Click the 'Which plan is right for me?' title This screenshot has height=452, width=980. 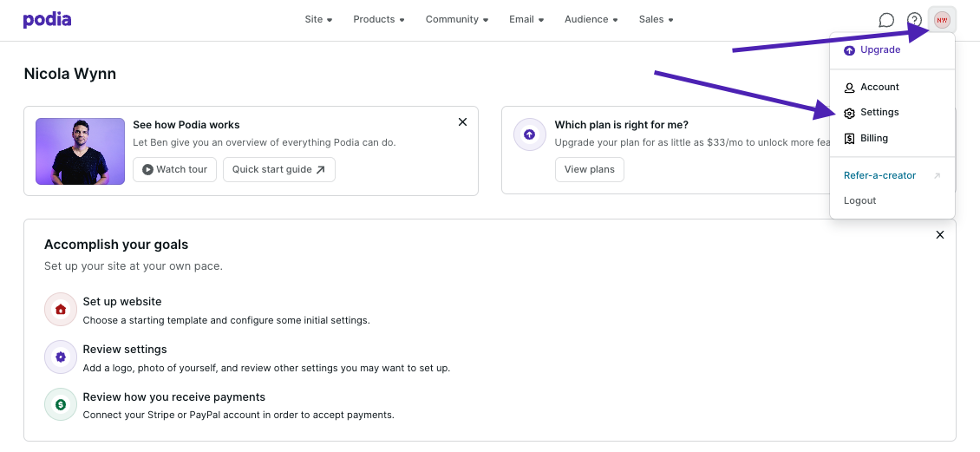[x=621, y=125]
